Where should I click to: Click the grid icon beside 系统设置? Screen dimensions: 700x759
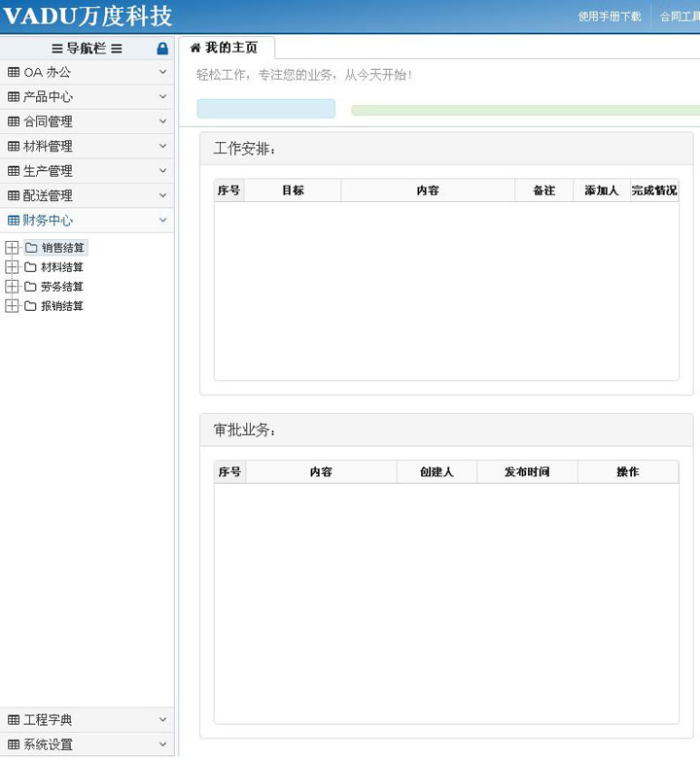(x=14, y=745)
